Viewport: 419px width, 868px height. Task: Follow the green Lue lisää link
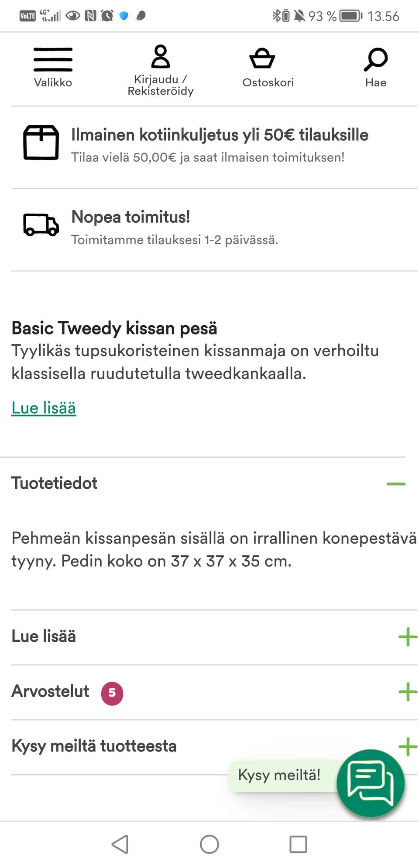point(44,408)
